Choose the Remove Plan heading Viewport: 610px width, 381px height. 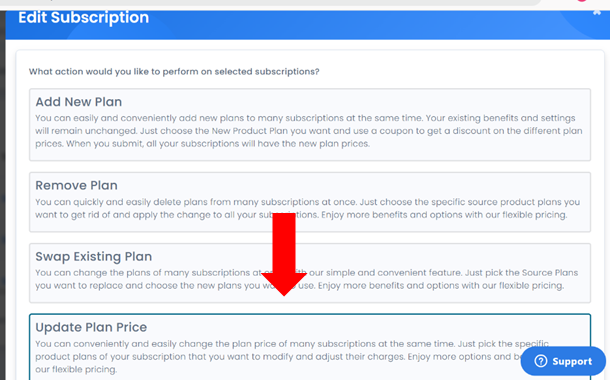point(76,185)
